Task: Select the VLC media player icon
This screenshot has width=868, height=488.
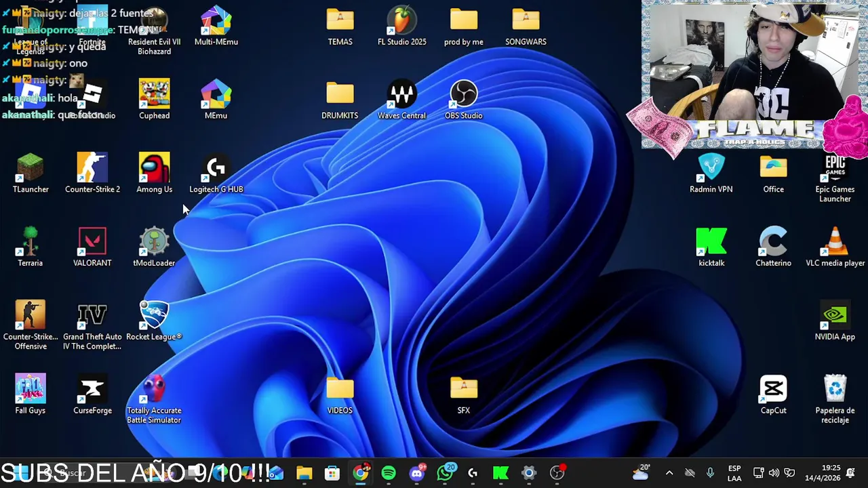Action: [835, 247]
